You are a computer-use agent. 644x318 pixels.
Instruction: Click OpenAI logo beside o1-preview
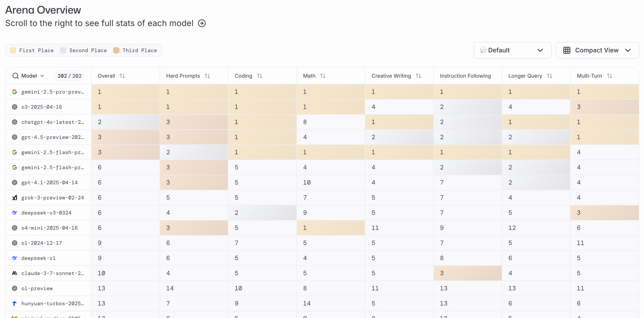click(x=15, y=288)
